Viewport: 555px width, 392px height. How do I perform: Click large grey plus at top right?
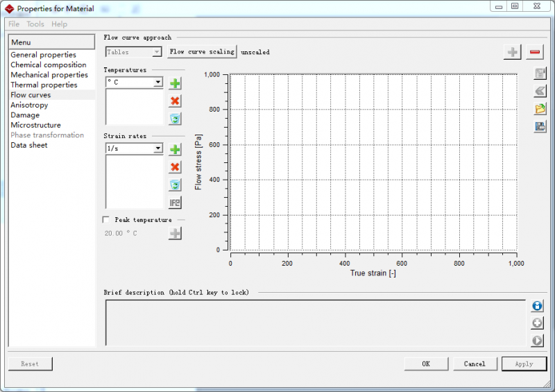pos(512,53)
